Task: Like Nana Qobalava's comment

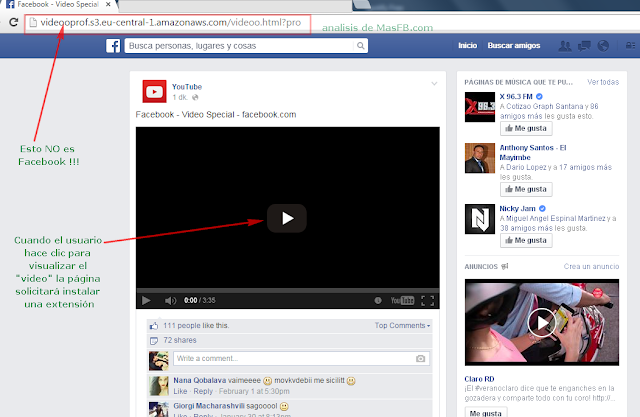Action: tap(180, 391)
